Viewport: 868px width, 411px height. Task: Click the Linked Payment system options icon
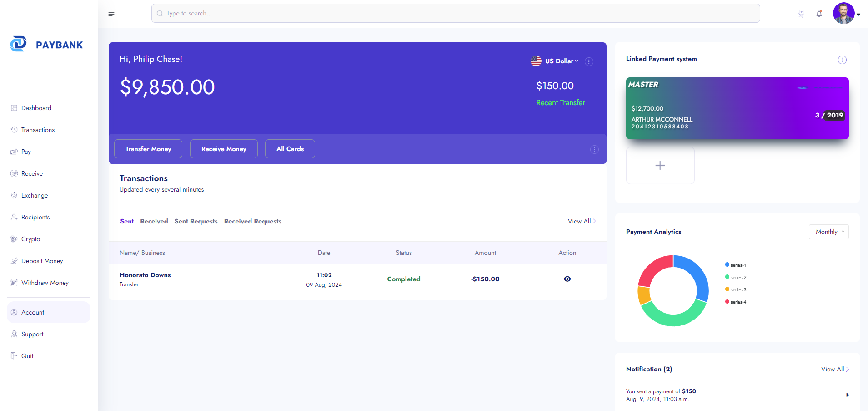tap(842, 60)
